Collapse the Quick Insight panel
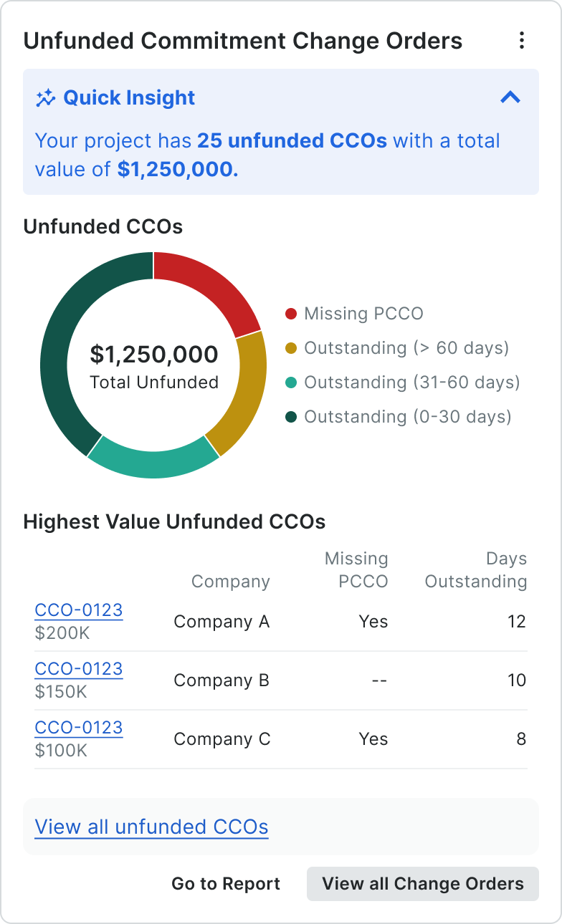This screenshot has height=924, width=562. click(510, 97)
